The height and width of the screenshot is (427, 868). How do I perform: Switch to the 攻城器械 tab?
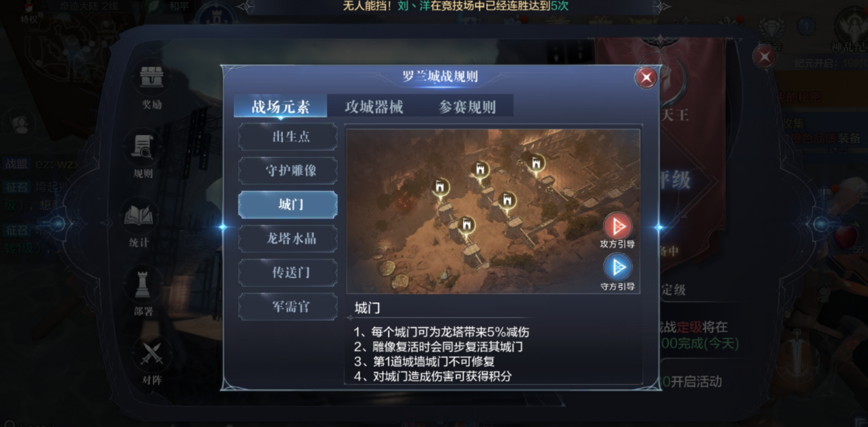pyautogui.click(x=374, y=107)
